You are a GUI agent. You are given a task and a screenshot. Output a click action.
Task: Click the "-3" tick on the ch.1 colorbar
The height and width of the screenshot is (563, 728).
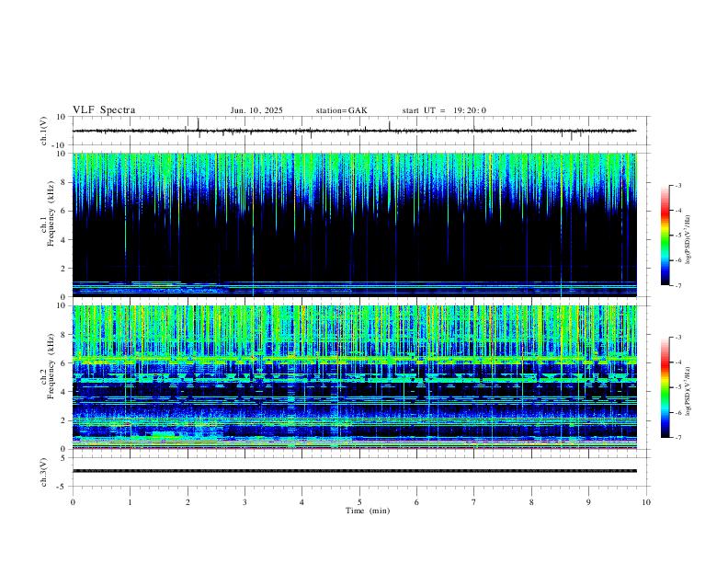(677, 185)
